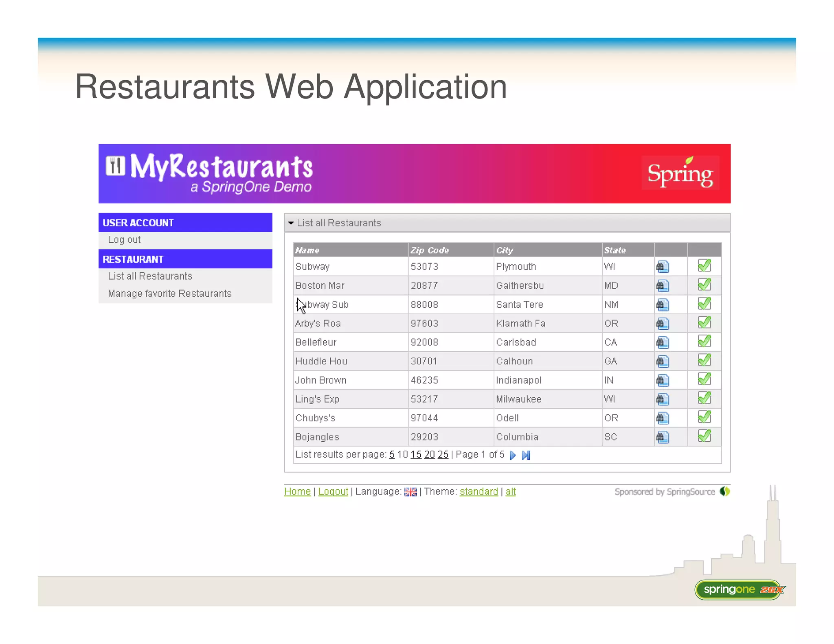Click the Home footer link
This screenshot has width=834, height=644.
297,492
